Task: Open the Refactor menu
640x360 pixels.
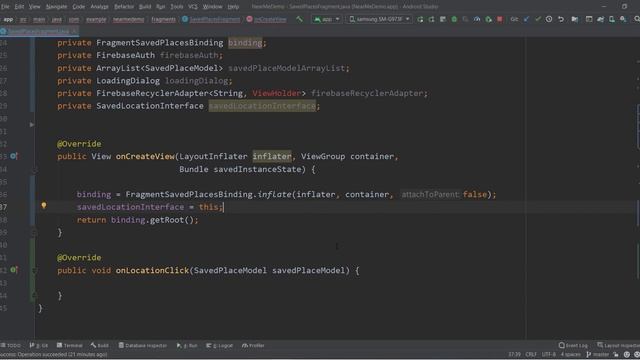Action: point(124,7)
